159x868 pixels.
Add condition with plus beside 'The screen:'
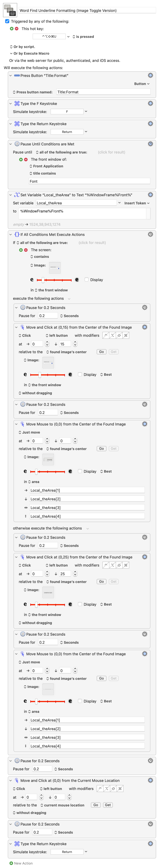(x=21, y=250)
